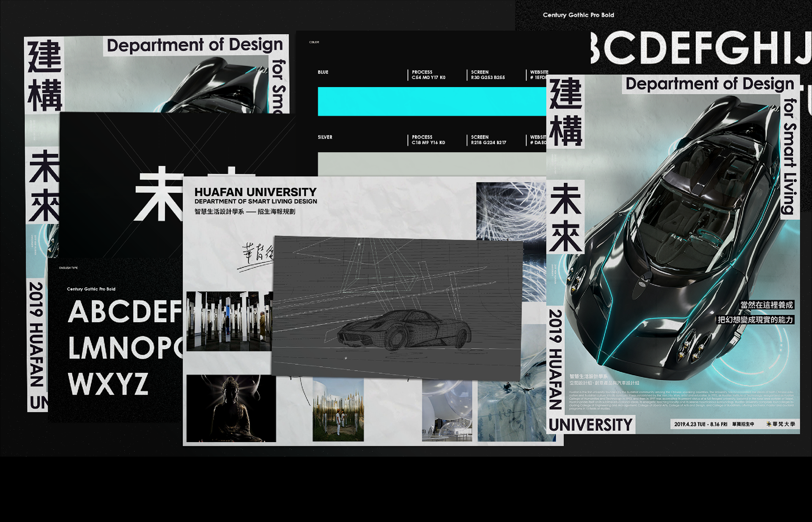The height and width of the screenshot is (522, 812).
Task: Click the transparent bubble architecture thumbnail
Action: tap(447, 410)
